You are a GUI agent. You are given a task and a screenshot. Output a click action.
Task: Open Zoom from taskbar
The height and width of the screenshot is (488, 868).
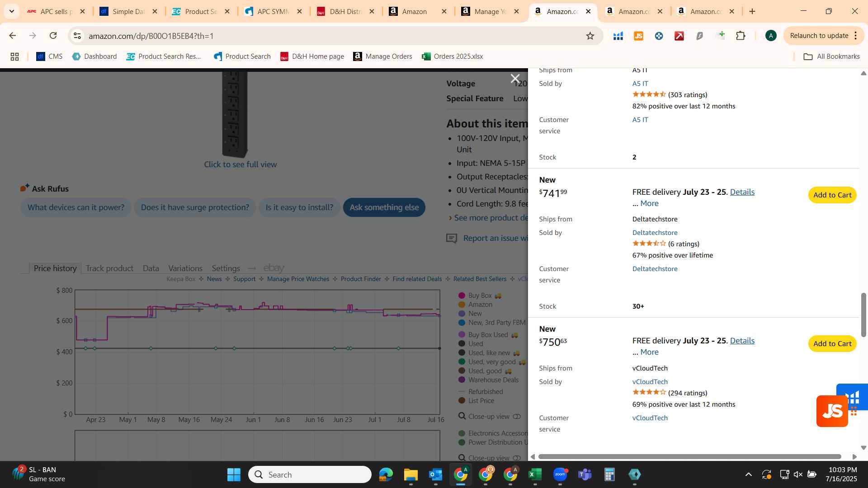pos(560,474)
